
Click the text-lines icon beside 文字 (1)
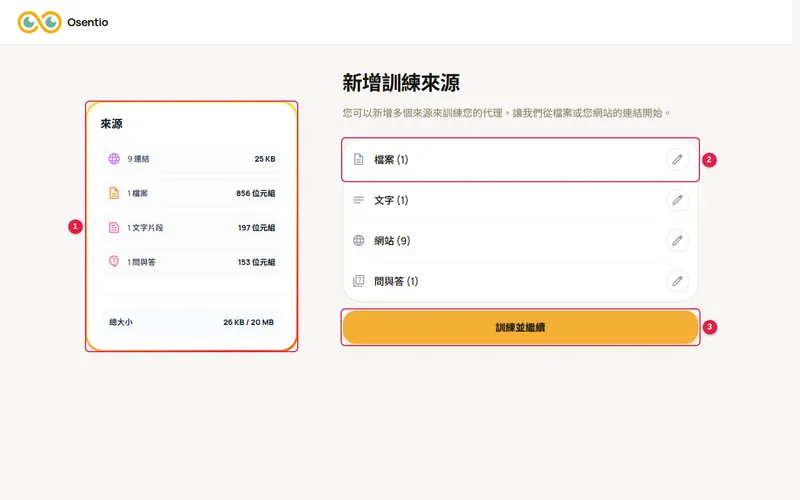point(359,200)
